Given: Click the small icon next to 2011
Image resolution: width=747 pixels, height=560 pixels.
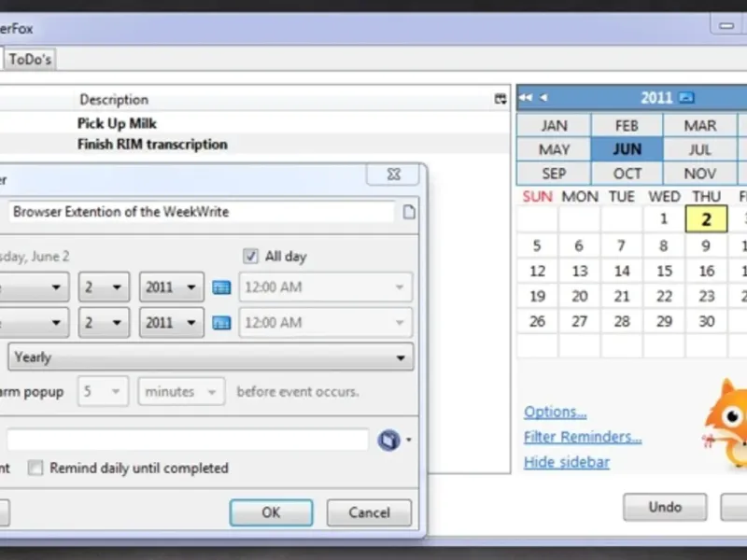Looking at the screenshot, I should (686, 98).
